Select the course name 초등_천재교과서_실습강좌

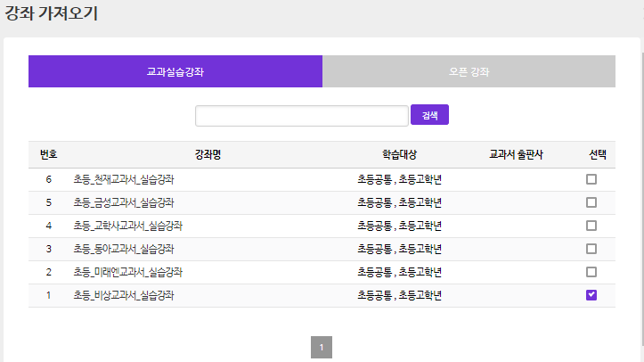[x=124, y=179]
